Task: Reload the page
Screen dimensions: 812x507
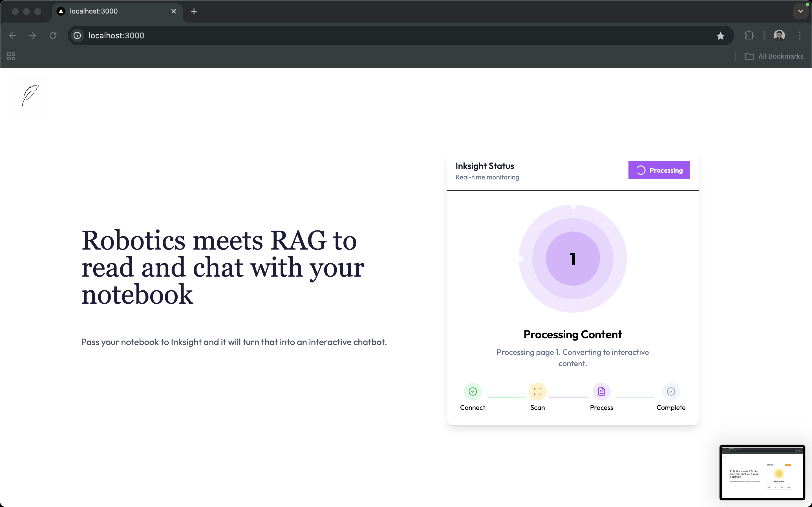Action: pyautogui.click(x=53, y=35)
